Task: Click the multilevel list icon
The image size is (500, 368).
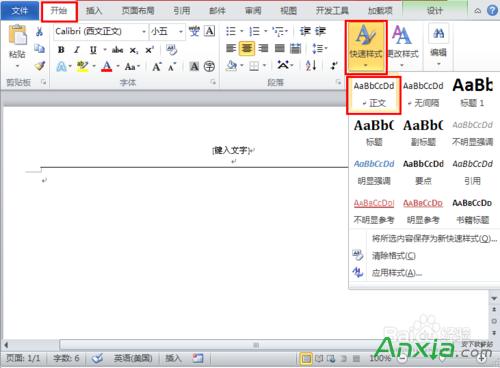Action: (x=278, y=31)
